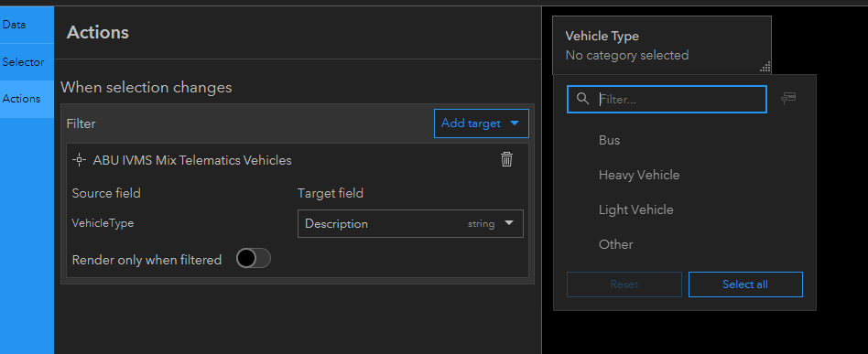Viewport: 868px width, 354px height.
Task: Click the Target field label
Action: coord(331,193)
